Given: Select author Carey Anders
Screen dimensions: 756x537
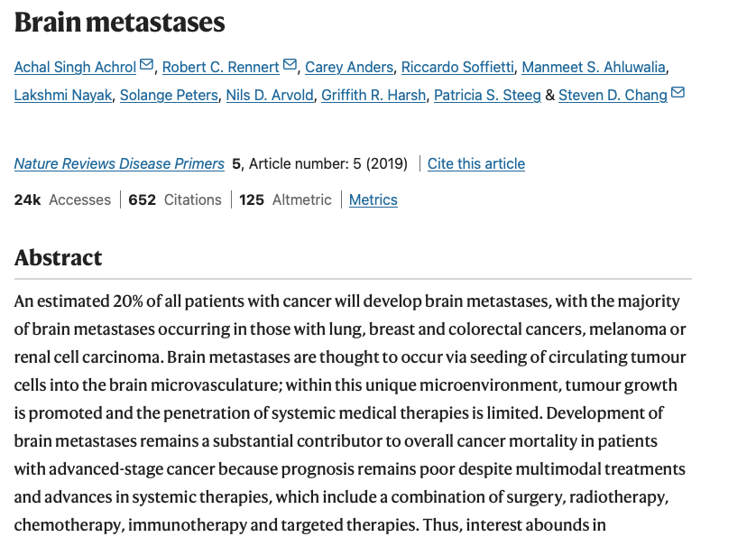Looking at the screenshot, I should 349,67.
